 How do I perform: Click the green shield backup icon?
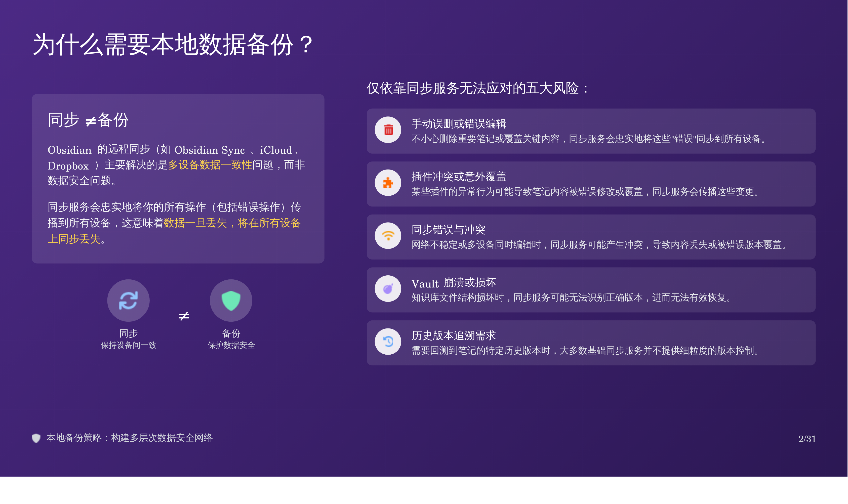click(x=231, y=301)
